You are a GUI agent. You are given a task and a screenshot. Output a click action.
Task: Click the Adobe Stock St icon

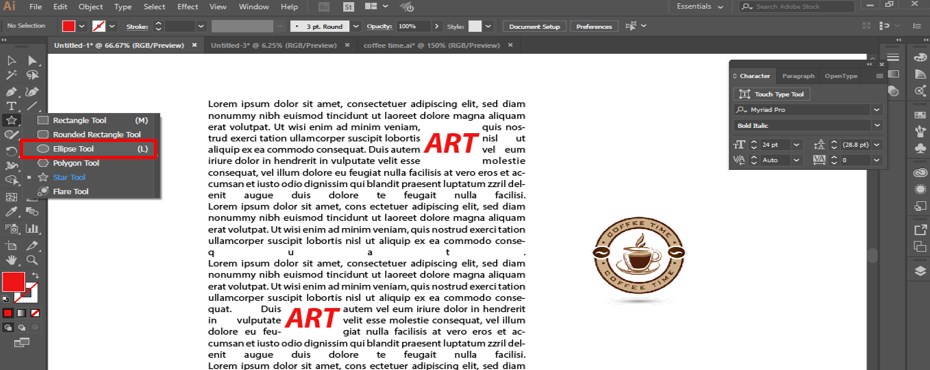pos(349,7)
